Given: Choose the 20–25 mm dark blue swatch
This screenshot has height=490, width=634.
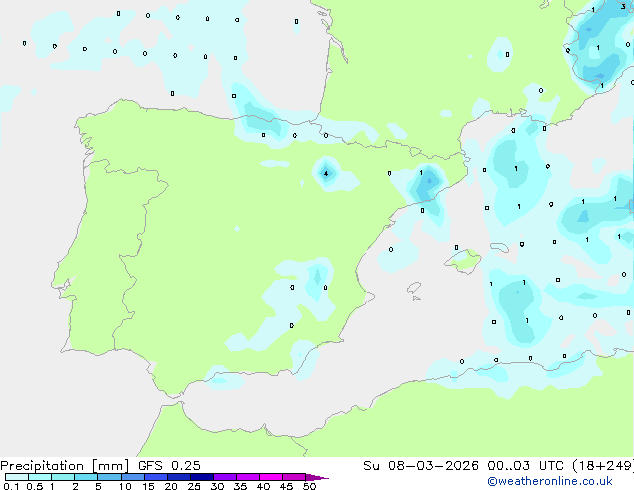Looking at the screenshot, I should pyautogui.click(x=179, y=477).
